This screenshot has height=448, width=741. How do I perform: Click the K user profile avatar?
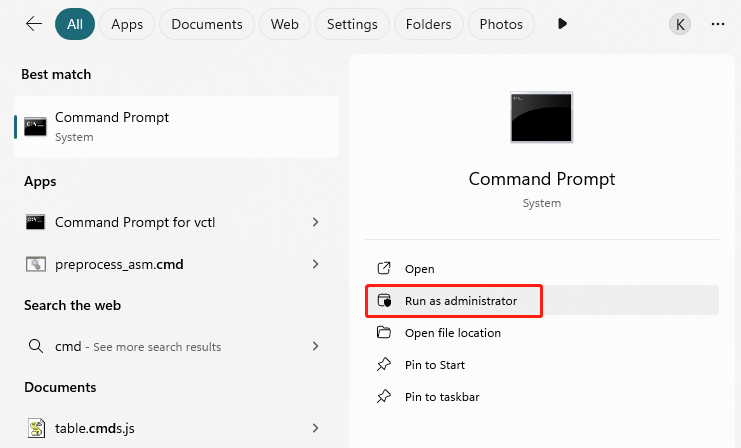click(x=680, y=24)
